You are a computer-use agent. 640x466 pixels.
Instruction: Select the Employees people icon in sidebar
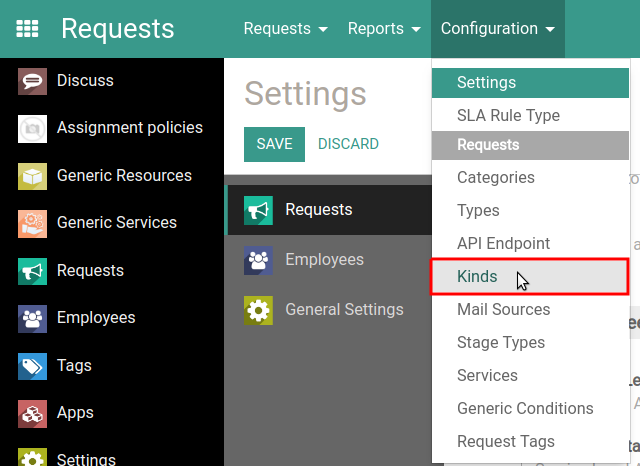coord(32,319)
